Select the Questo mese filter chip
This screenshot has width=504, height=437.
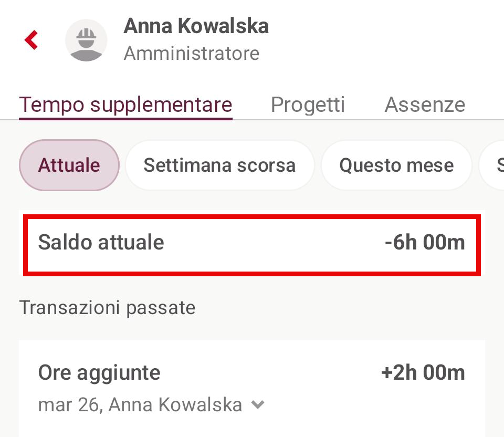click(396, 165)
